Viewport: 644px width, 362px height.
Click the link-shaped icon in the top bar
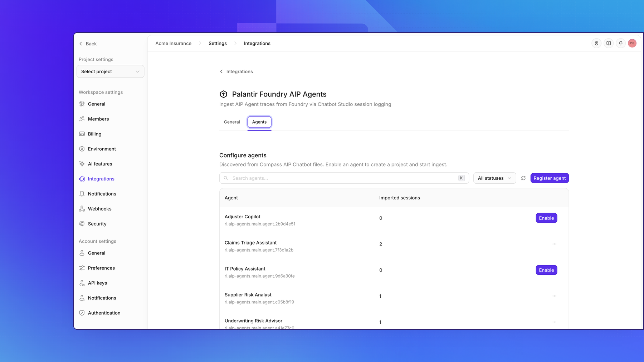(596, 43)
